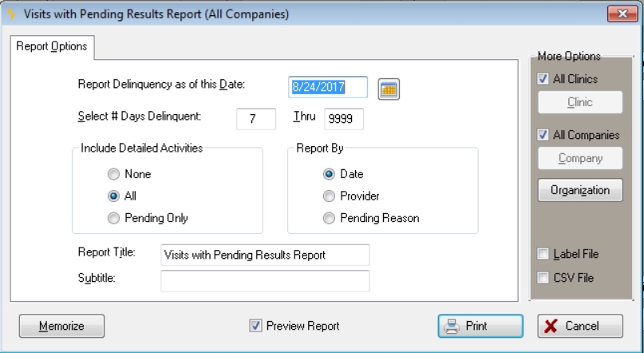Click the Memorize button
This screenshot has width=644, height=353.
[x=61, y=326]
